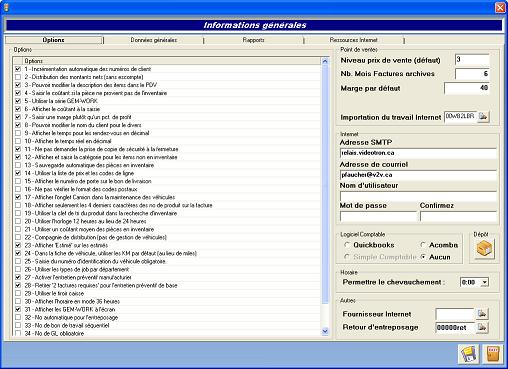The width and height of the screenshot is (508, 369).
Task: Toggle option 27 entretien préventif manufacturier
Action: 18,277
